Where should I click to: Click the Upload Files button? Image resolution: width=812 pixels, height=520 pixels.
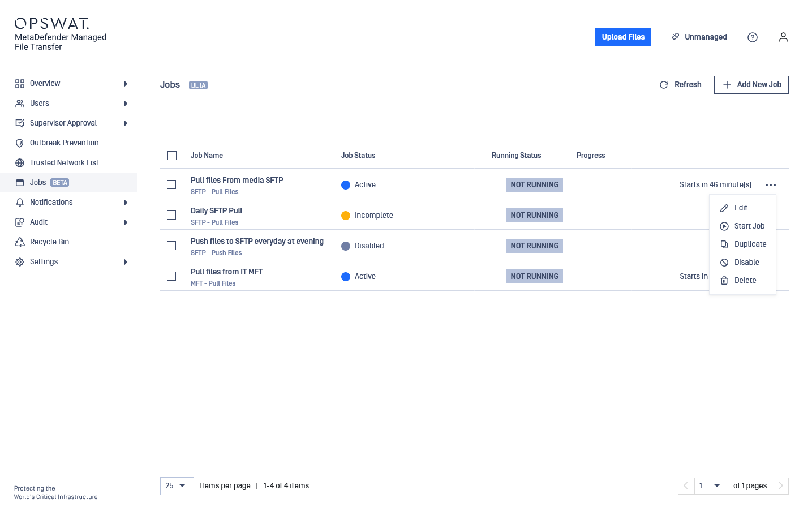(623, 37)
